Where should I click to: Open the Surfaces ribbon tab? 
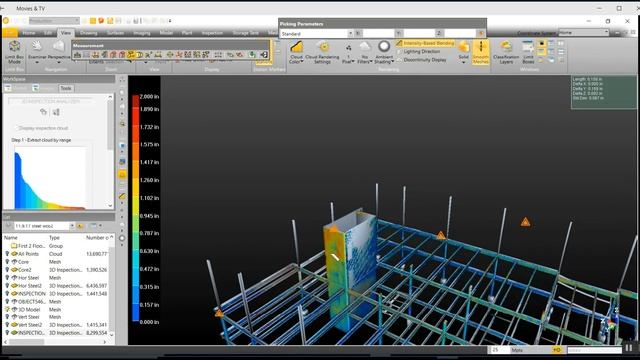[116, 33]
